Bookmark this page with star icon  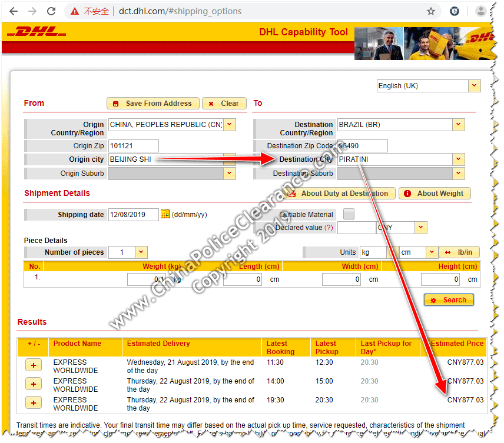[432, 12]
